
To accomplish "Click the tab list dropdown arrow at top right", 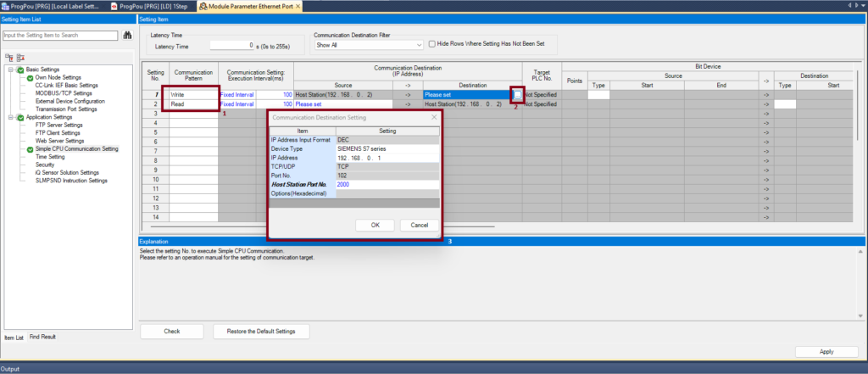I will (862, 6).
